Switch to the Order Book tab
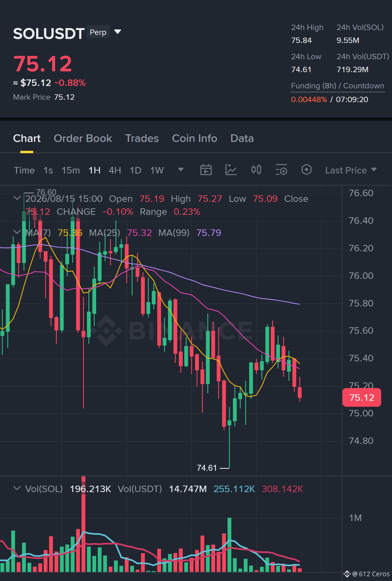 pyautogui.click(x=83, y=138)
